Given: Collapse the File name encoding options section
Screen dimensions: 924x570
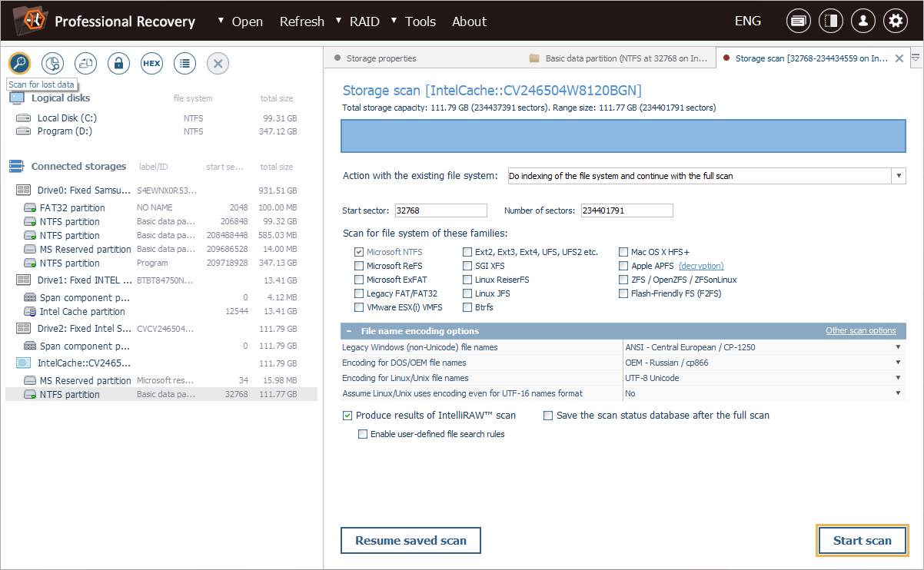Looking at the screenshot, I should [x=349, y=331].
